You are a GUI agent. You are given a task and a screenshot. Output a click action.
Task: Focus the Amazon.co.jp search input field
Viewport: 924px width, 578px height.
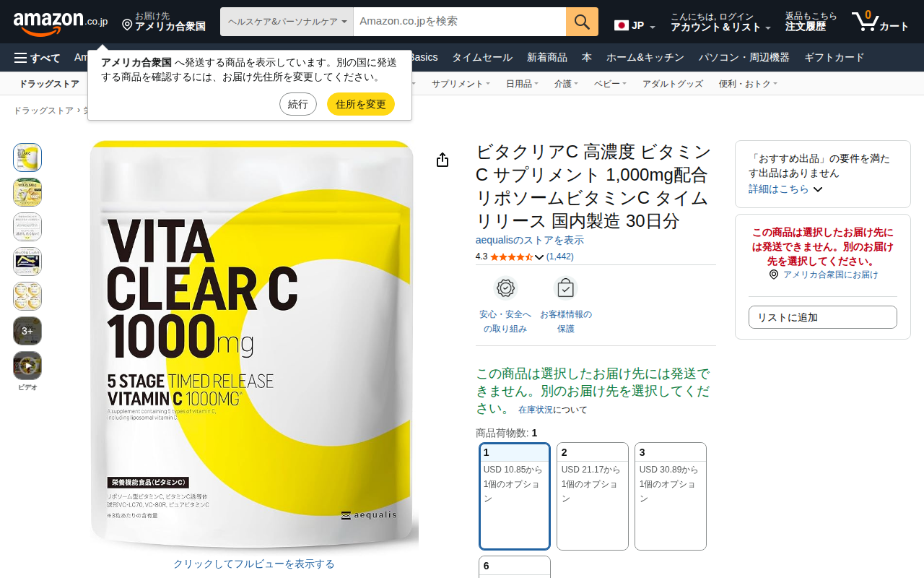pyautogui.click(x=460, y=22)
